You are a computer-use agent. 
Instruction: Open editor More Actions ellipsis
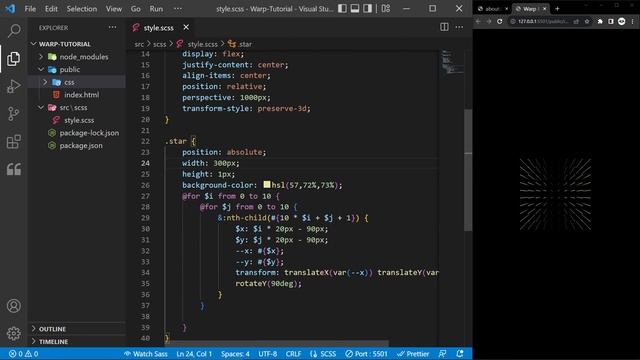pyautogui.click(x=459, y=27)
